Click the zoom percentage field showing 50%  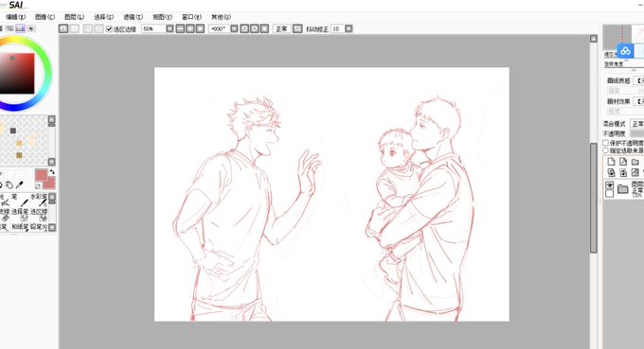click(153, 28)
